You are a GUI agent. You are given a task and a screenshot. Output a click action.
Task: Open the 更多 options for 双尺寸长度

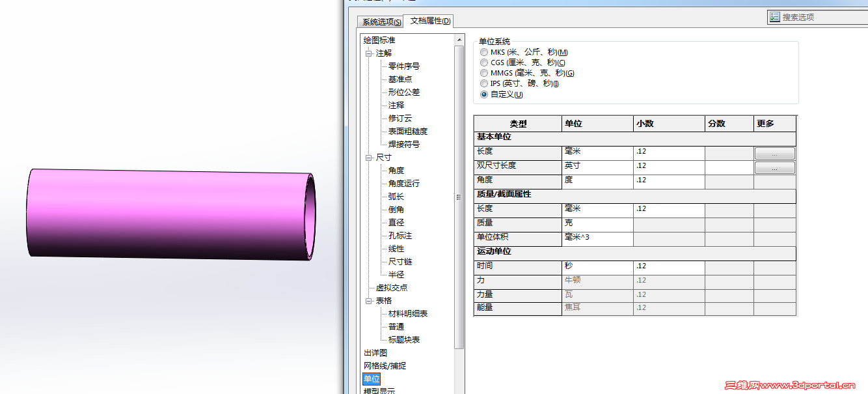774,167
